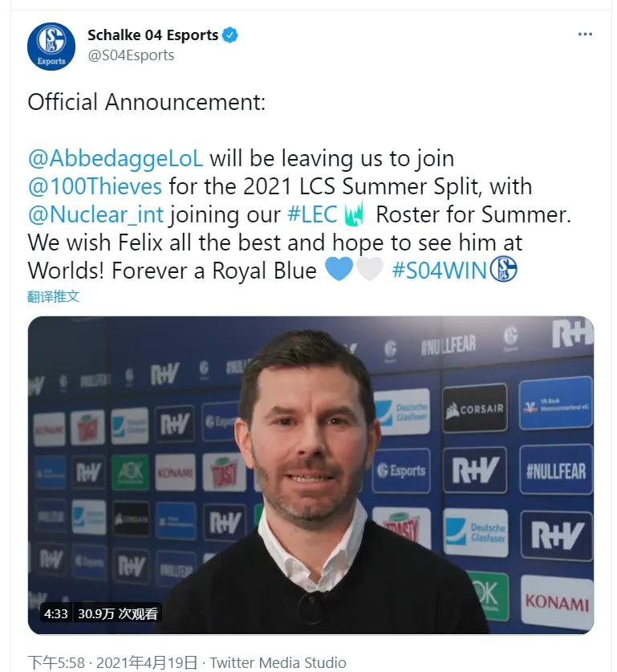Click the 翻译推文 translate tweet link
Viewport: 617px width, 672px height.
[x=53, y=296]
